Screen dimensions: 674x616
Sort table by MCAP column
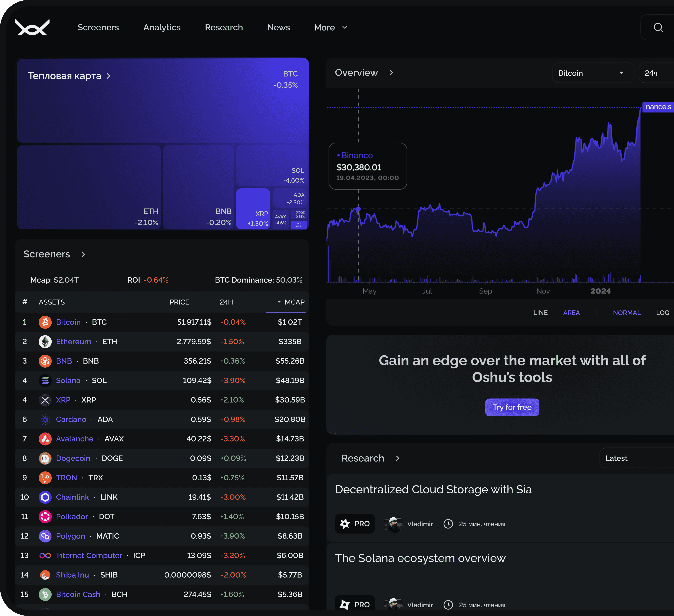pyautogui.click(x=291, y=302)
